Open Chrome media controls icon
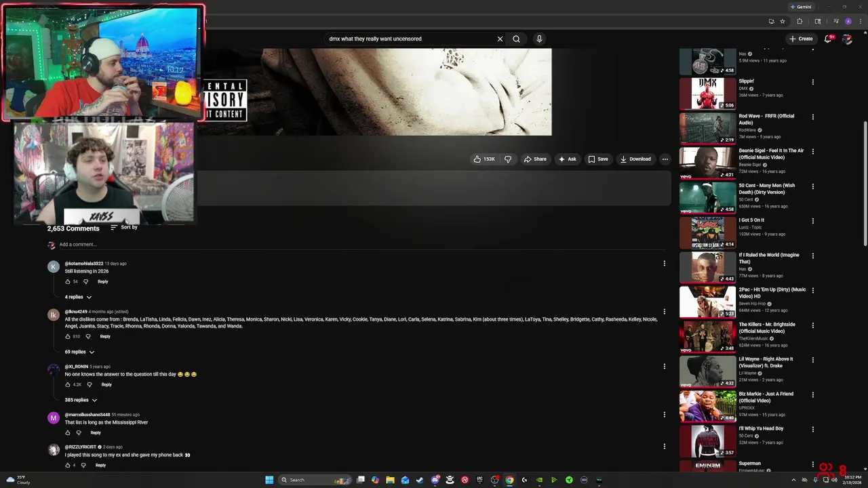Image resolution: width=868 pixels, height=488 pixels. pyautogui.click(x=836, y=21)
